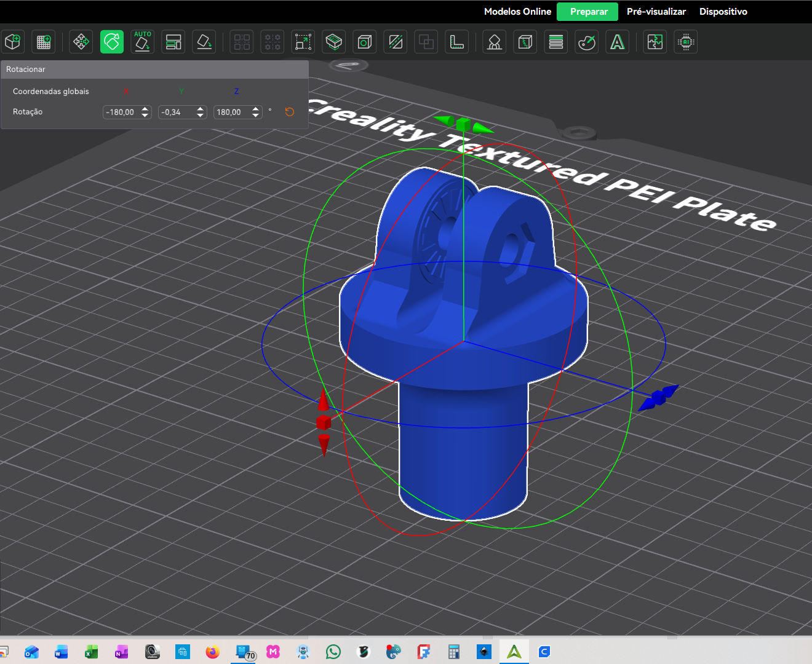This screenshot has width=812, height=664.
Task: Open the Measure ruler tool
Action: click(x=457, y=42)
